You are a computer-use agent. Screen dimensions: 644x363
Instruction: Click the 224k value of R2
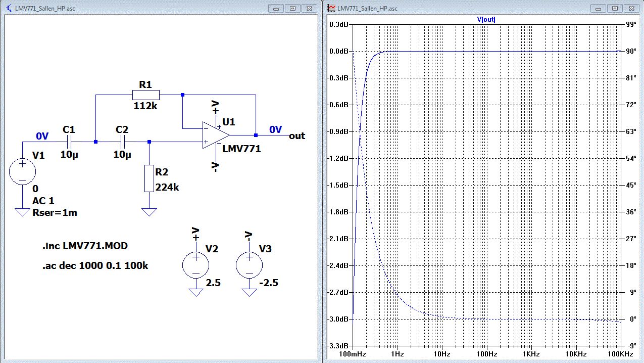pyautogui.click(x=167, y=187)
